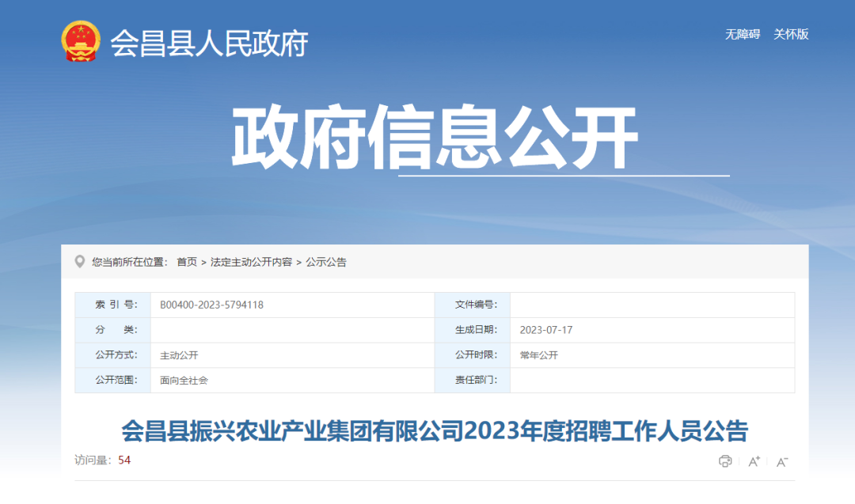This screenshot has width=855, height=504.
Task: Open 法定主动公开内容 breadcrumb link
Action: pyautogui.click(x=251, y=262)
